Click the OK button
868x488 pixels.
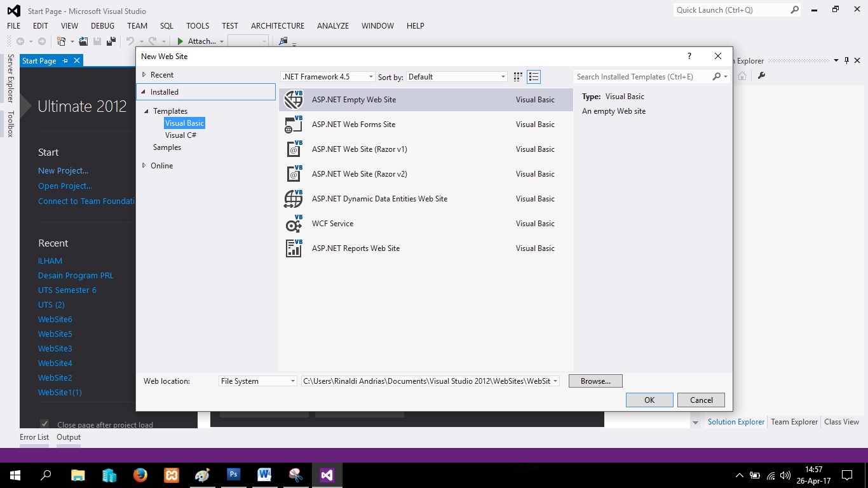pos(649,400)
